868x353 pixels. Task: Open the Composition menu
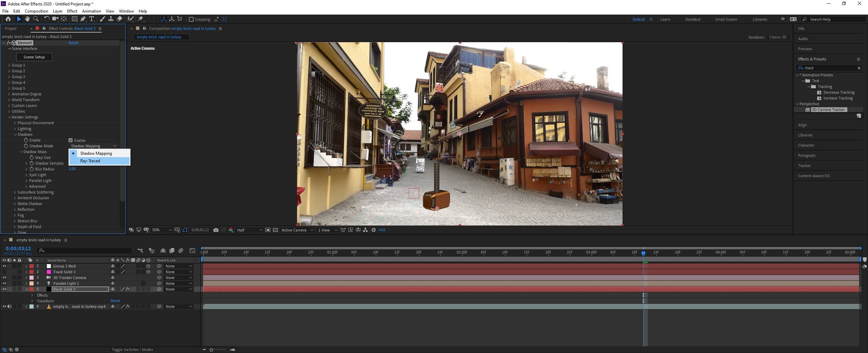[x=36, y=11]
